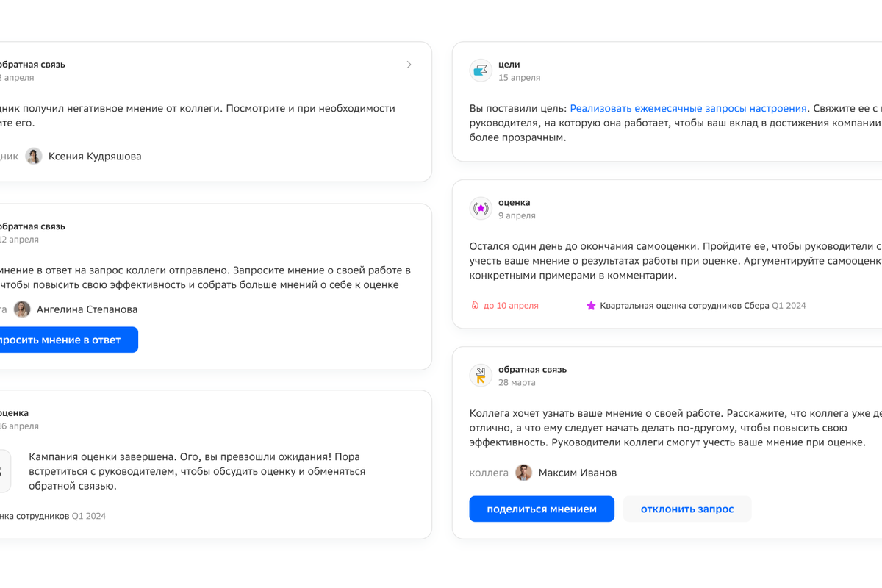
Task: Click Ксения Кудряшова's avatar photo
Action: pos(34,156)
